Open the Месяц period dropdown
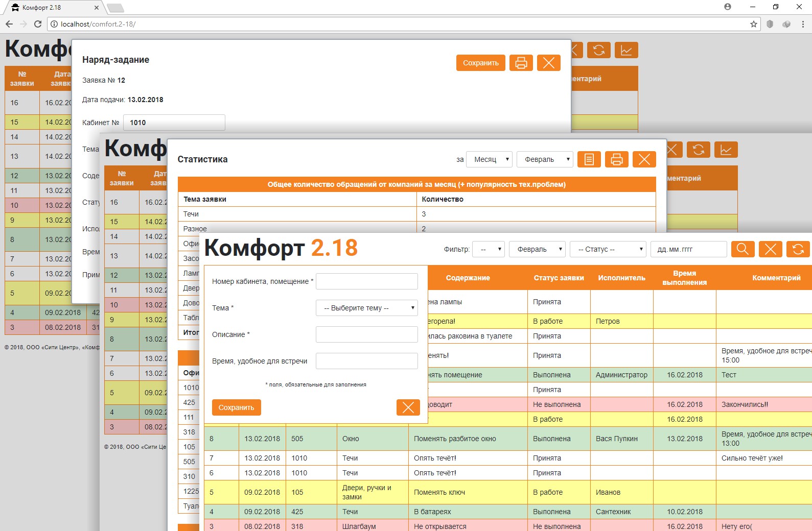 [x=489, y=159]
